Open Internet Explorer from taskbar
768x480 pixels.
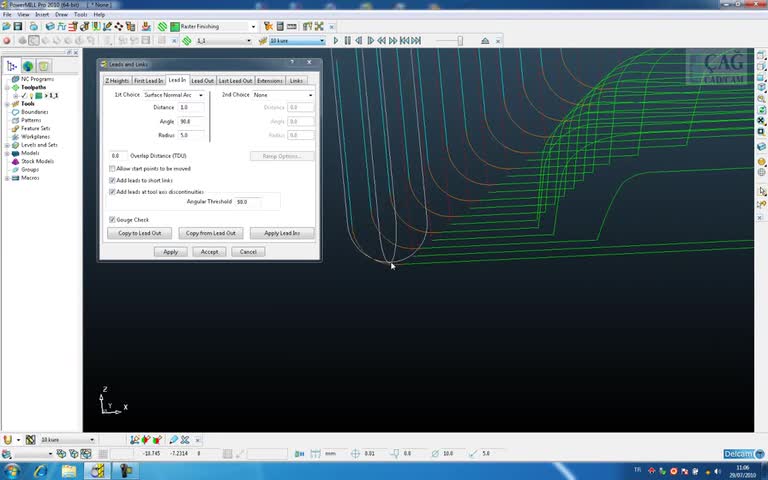(x=43, y=470)
